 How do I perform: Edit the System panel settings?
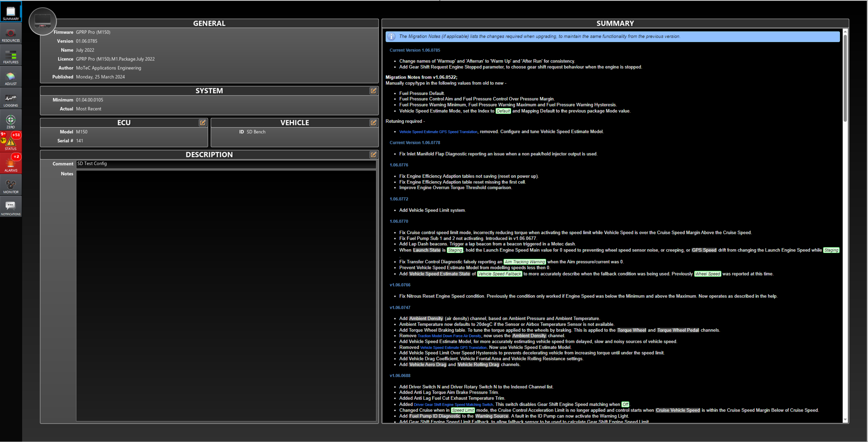pos(373,91)
